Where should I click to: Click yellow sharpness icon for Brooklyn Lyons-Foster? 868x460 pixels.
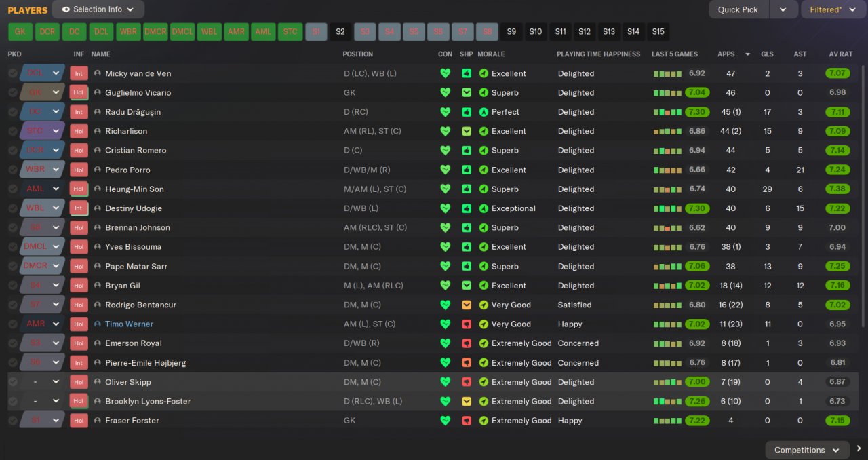coord(467,401)
